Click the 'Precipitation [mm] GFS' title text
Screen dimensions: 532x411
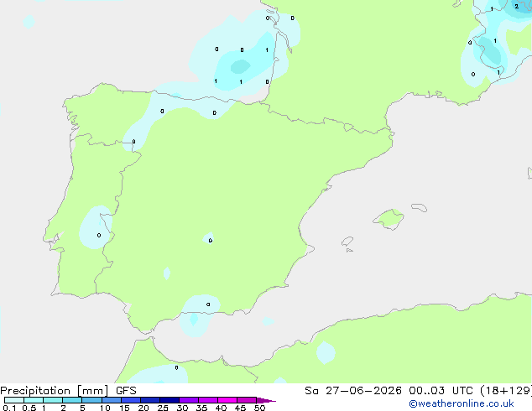(x=68, y=391)
